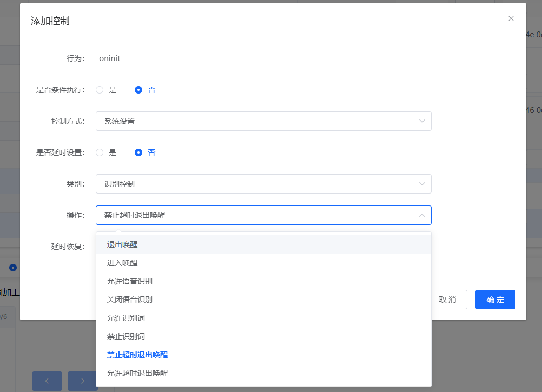Collapse the 操作 dropdown chevron
Screen dimensions: 542x392
pos(422,215)
